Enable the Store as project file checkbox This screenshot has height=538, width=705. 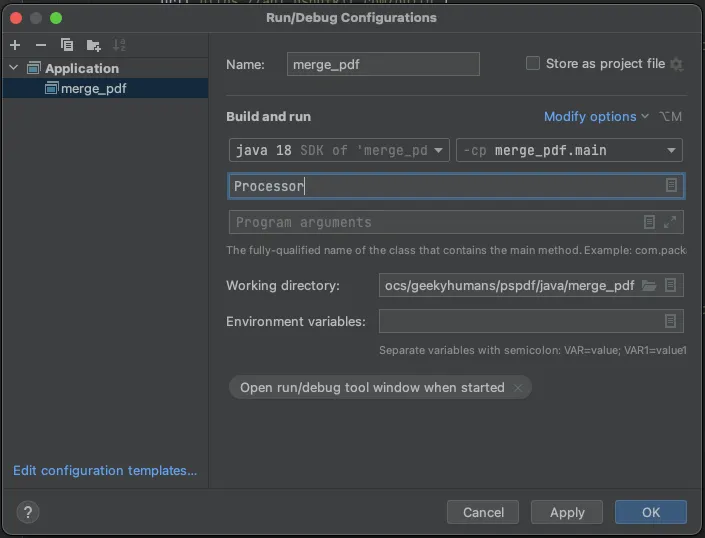(x=533, y=64)
